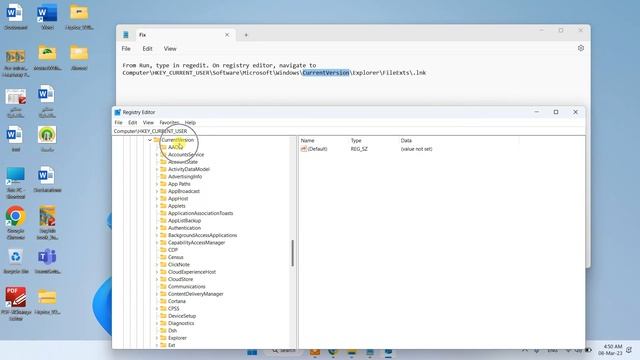Expand the AccountsService key
This screenshot has width=640, height=360.
[x=157, y=155]
